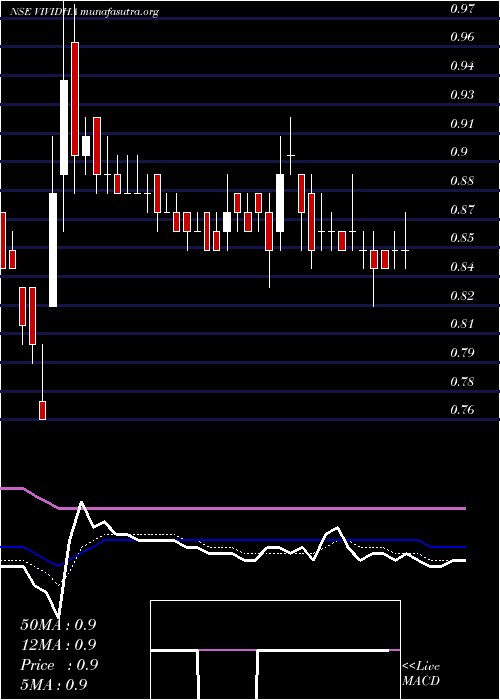Click the 12MA : 0.9 readout
Screen dimensions: 500x700
[x=58, y=645]
